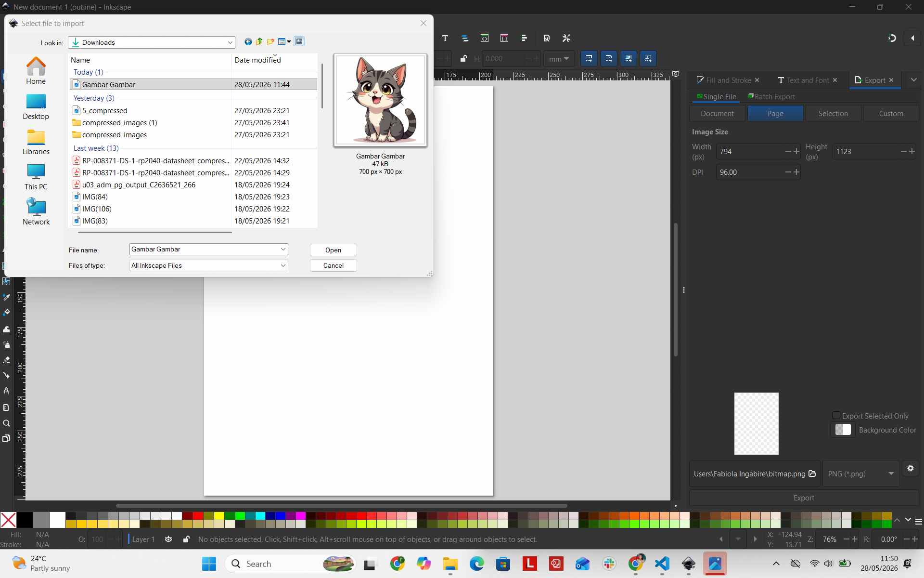
Task: Cancel the import dialog
Action: click(x=333, y=265)
